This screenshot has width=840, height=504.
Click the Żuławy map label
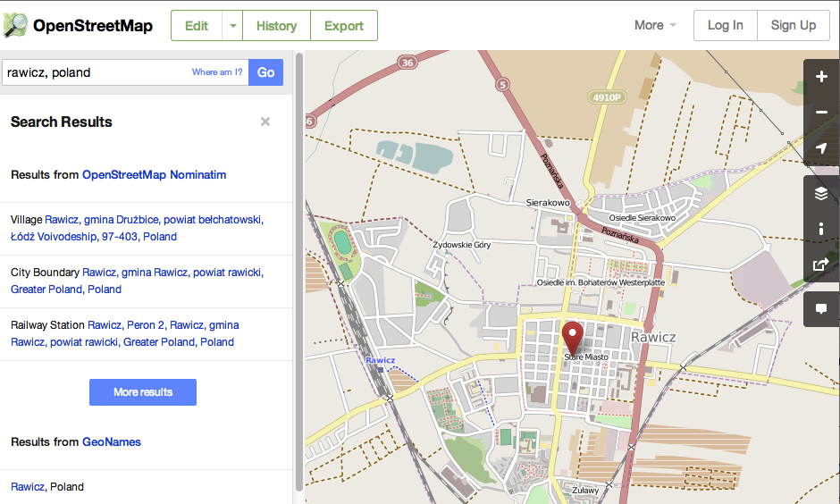[x=585, y=490]
